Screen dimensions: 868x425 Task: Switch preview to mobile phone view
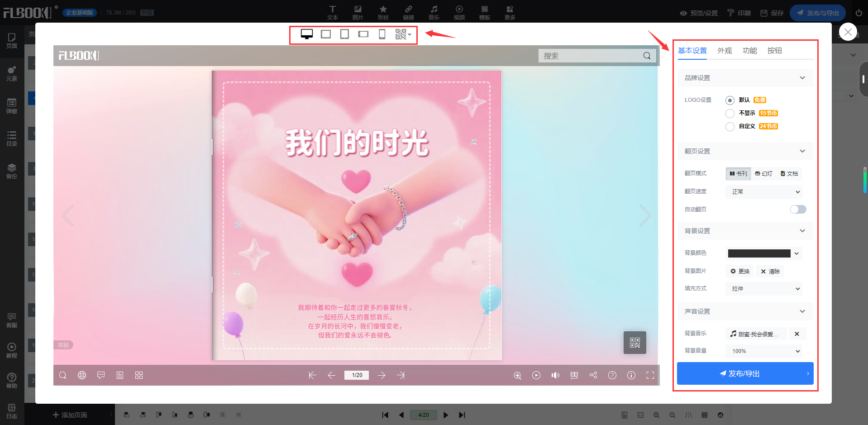point(382,34)
